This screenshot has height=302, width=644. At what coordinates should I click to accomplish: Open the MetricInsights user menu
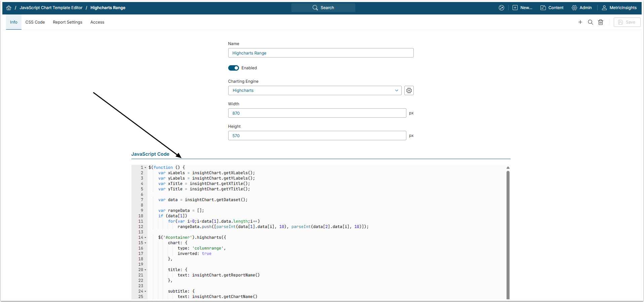619,8
